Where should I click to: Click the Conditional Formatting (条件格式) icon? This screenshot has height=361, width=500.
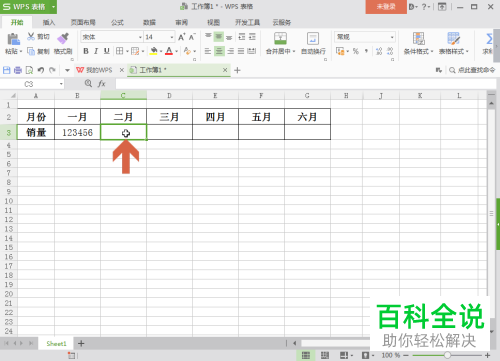click(419, 39)
